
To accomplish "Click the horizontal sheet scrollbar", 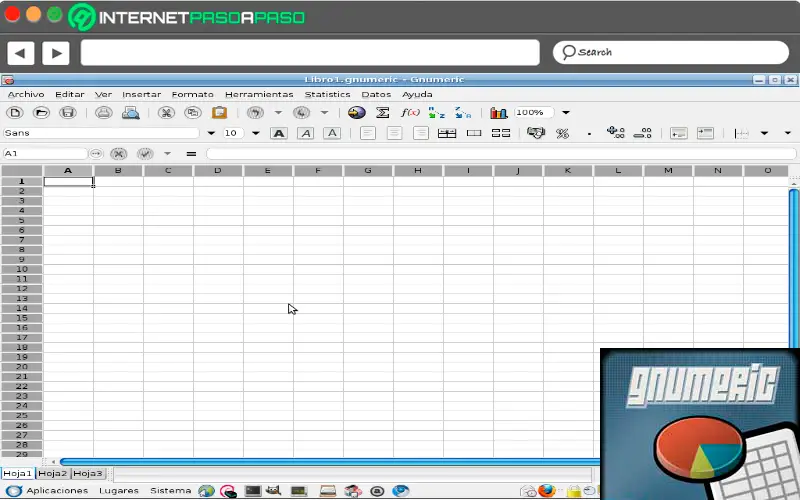I will [x=329, y=462].
